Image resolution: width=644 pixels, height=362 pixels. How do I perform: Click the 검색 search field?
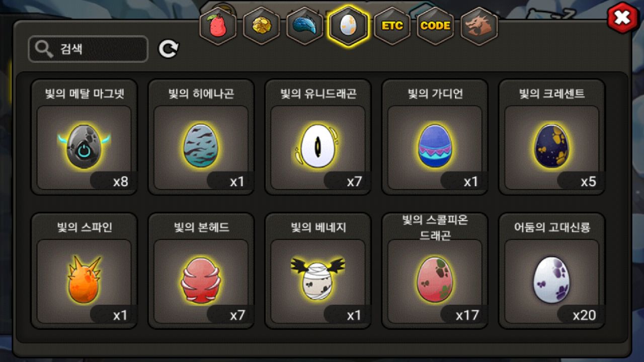[88, 49]
